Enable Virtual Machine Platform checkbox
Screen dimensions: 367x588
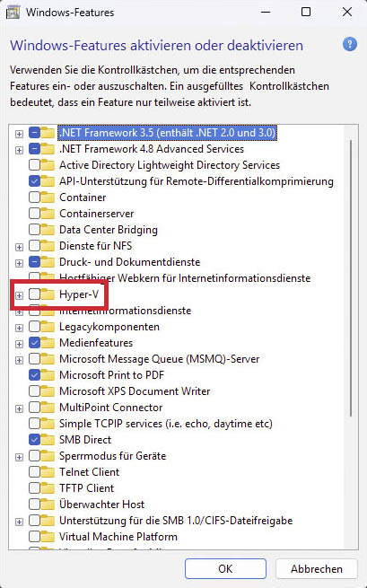point(34,537)
